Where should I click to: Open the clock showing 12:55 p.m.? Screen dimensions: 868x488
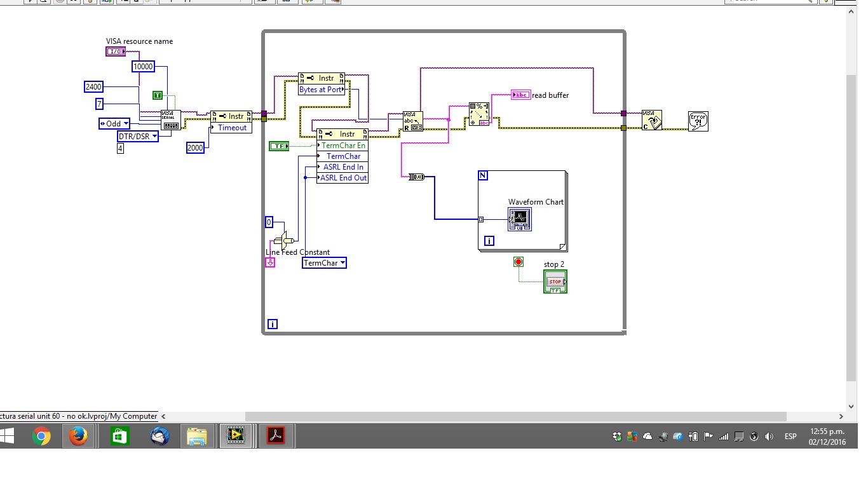click(827, 436)
